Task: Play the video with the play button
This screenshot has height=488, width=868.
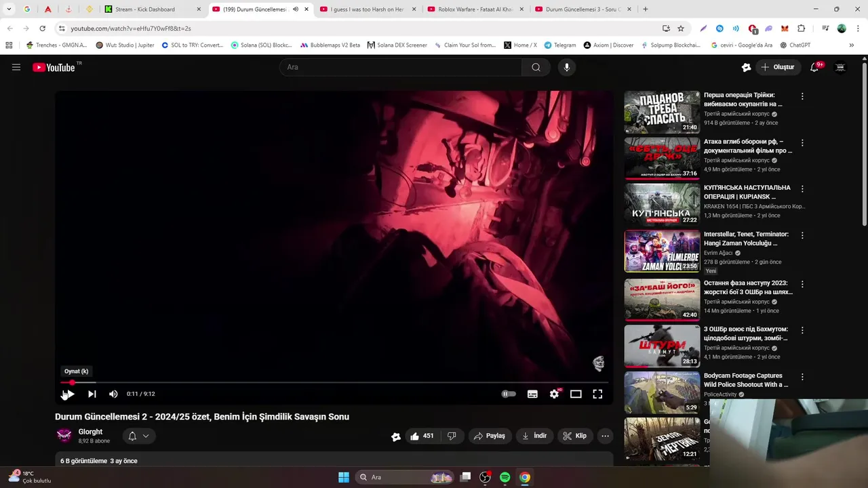Action: point(68,394)
